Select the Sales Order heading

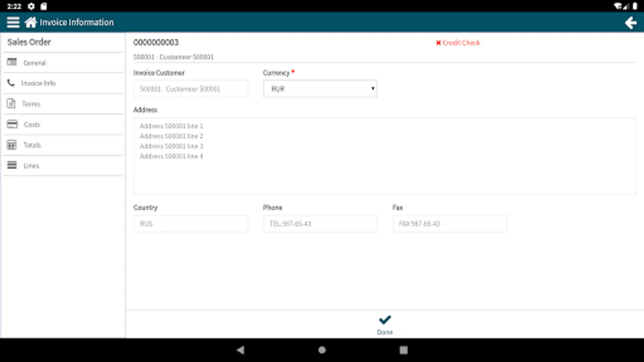[x=29, y=42]
